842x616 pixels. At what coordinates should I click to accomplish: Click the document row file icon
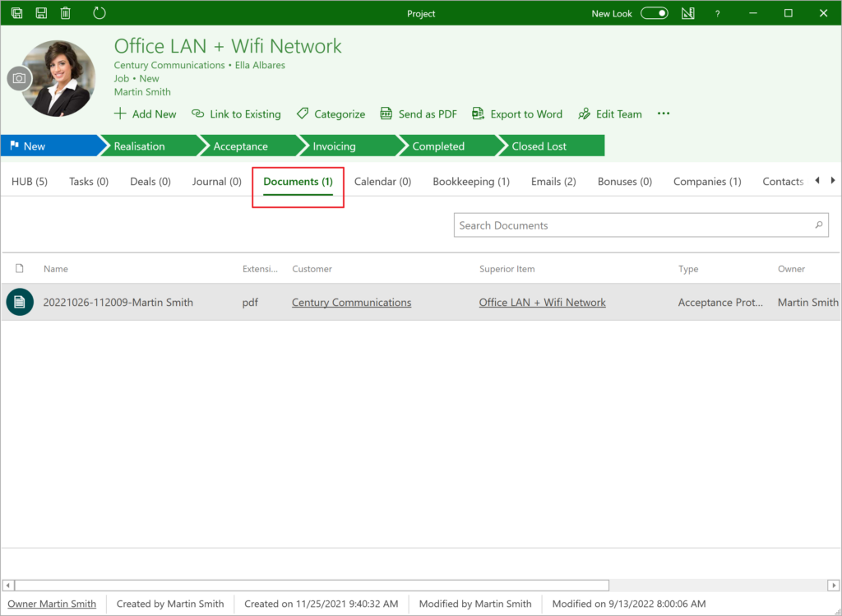tap(20, 303)
